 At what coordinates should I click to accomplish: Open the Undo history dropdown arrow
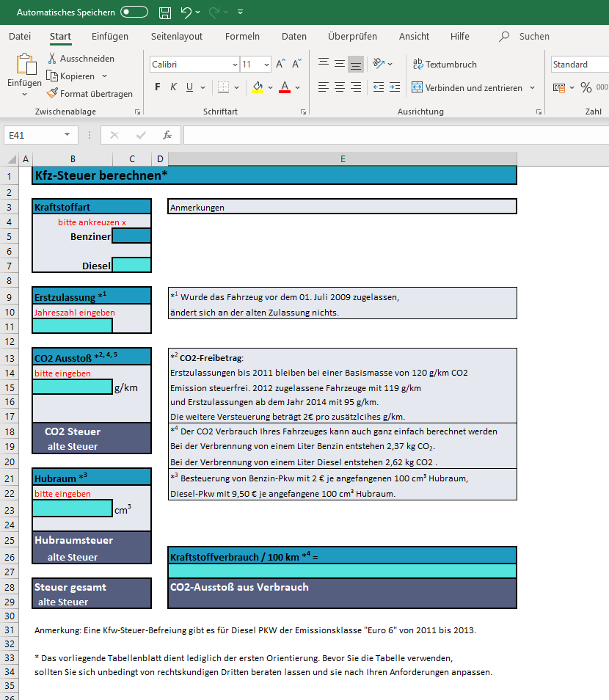click(x=198, y=12)
